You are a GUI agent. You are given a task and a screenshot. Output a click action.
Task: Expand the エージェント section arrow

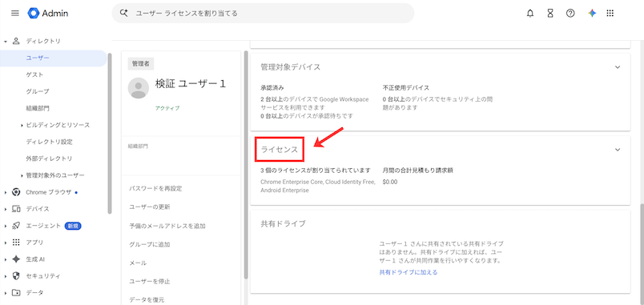pyautogui.click(x=6, y=226)
